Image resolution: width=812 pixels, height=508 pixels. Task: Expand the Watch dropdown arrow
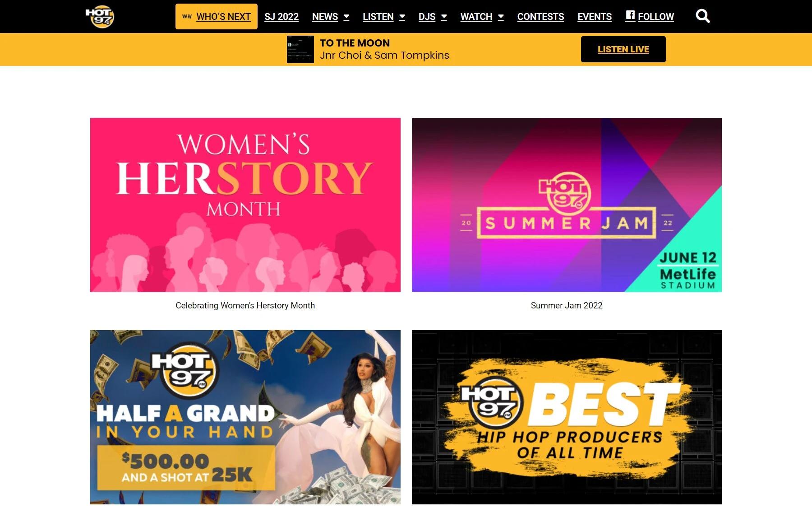point(501,17)
